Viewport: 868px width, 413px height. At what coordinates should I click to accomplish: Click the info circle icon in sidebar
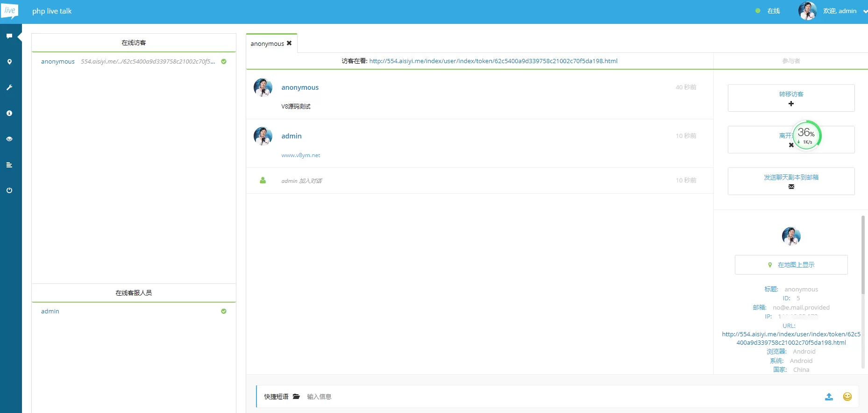click(9, 113)
